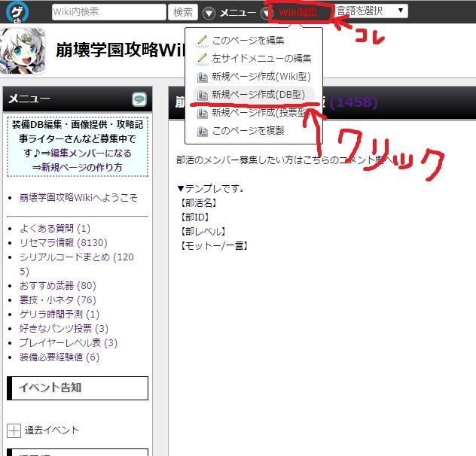
Task: Click the circled arrow icon before メニュー
Action: pos(209,13)
